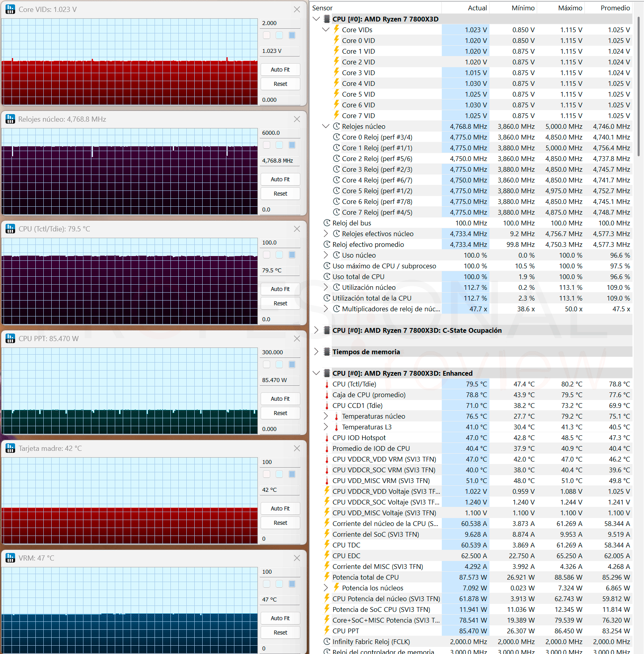Click Reset in the CPU (Tctl/Tdie) graph
This screenshot has width=644, height=654.
click(x=280, y=303)
